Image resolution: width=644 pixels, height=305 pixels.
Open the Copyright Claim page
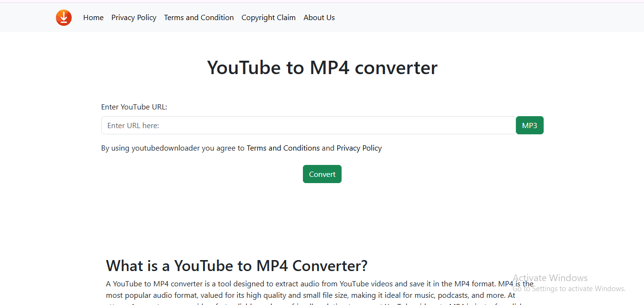268,18
